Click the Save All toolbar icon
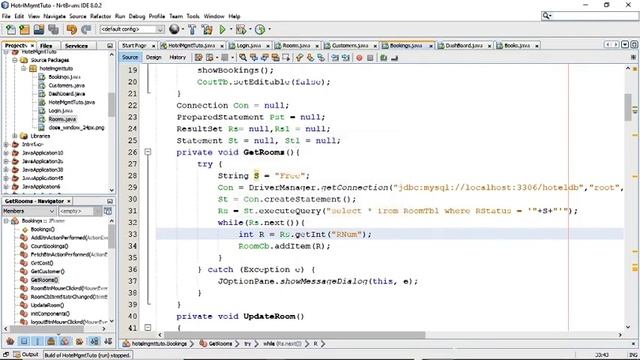Image resolution: width=640 pixels, height=360 pixels. click(x=53, y=29)
